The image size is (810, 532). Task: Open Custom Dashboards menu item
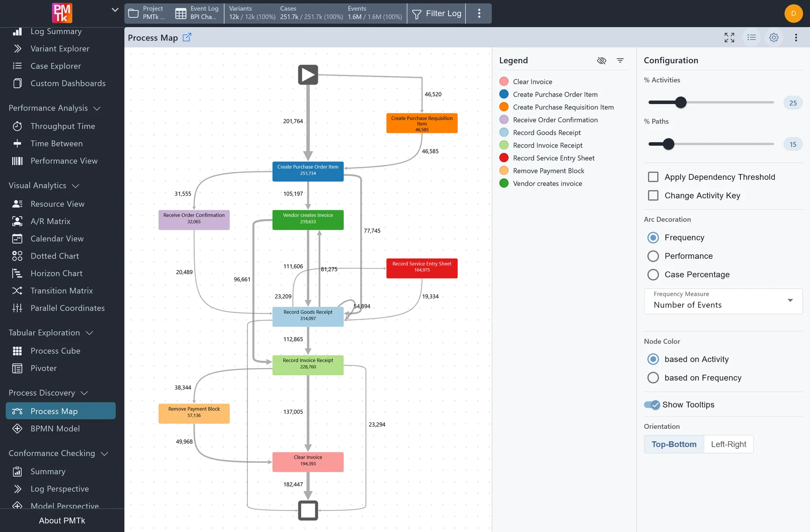click(68, 83)
